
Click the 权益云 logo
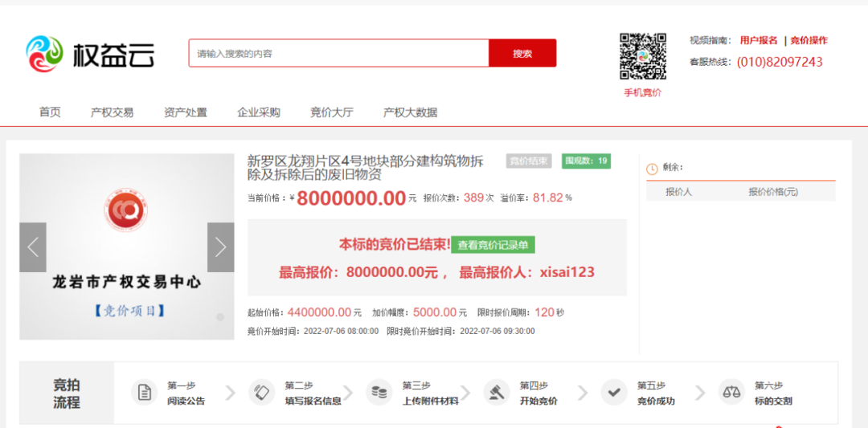click(90, 54)
